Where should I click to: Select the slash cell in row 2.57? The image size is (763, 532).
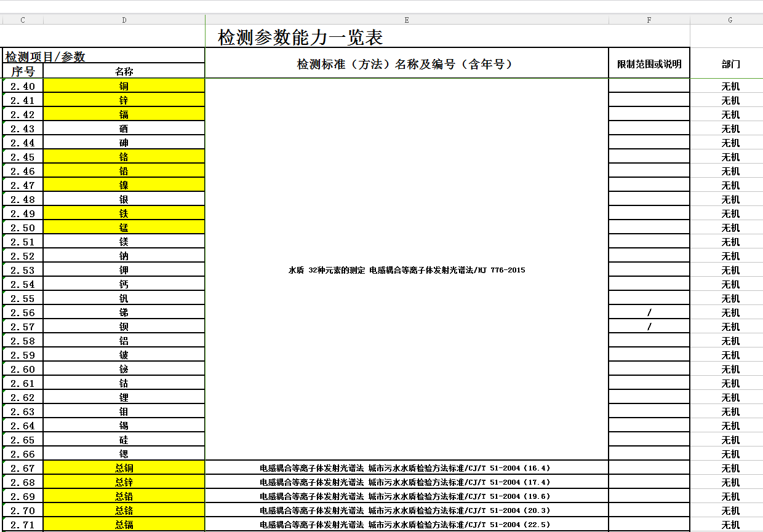coord(649,326)
